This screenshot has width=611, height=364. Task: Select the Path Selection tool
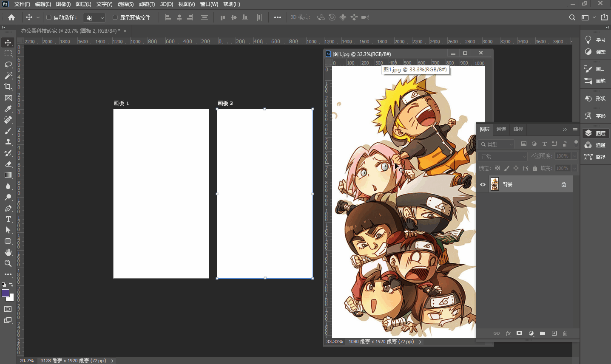pos(8,230)
